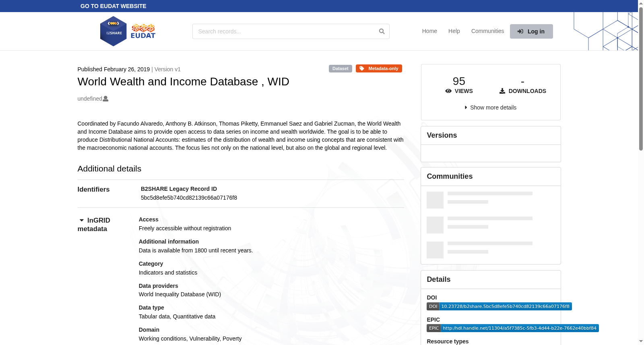Click the record ID 5bc5d8efe5b740cd82139c66a07176f8
The width and height of the screenshot is (644, 345).
point(189,198)
